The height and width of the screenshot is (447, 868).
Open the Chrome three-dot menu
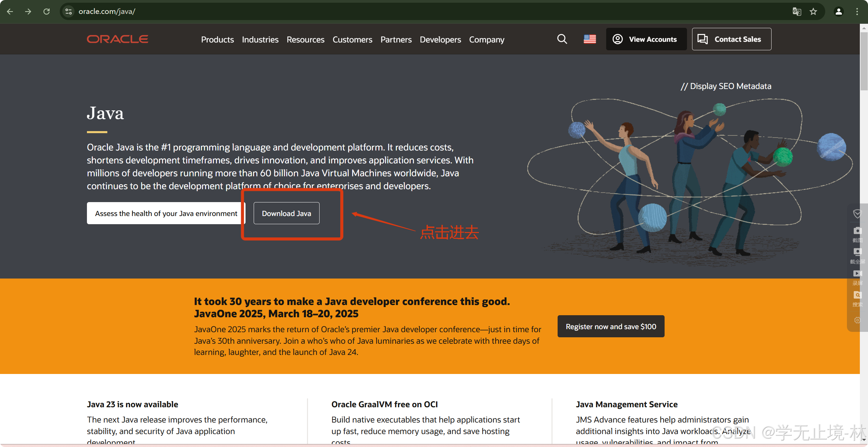point(857,12)
